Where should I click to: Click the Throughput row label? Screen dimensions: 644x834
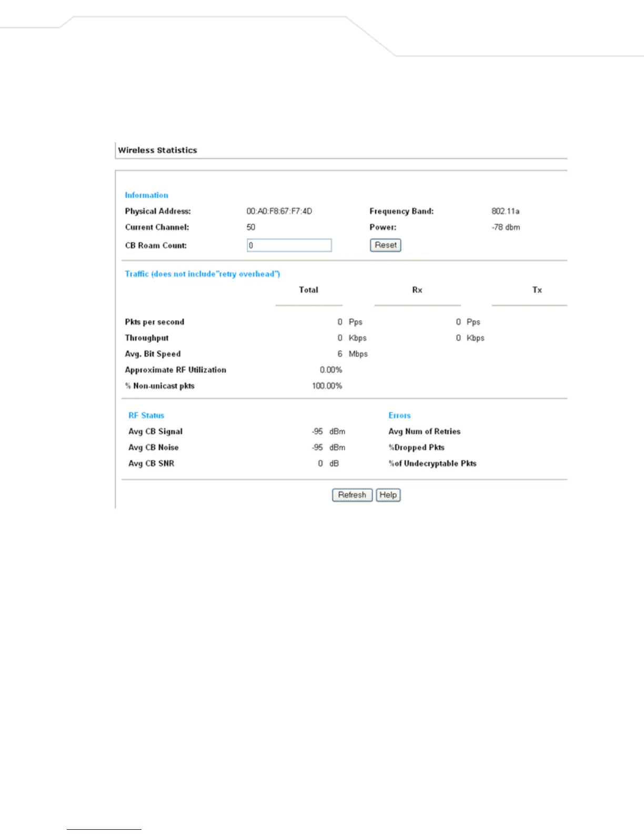tap(147, 338)
